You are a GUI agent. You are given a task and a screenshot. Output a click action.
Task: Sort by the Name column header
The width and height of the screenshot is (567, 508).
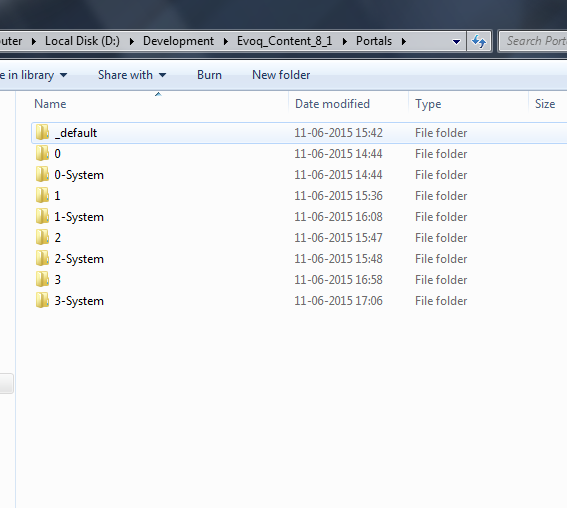[50, 104]
